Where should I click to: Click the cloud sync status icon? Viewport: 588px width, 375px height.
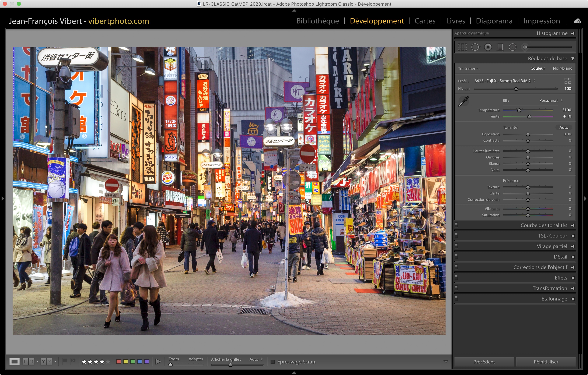(577, 21)
